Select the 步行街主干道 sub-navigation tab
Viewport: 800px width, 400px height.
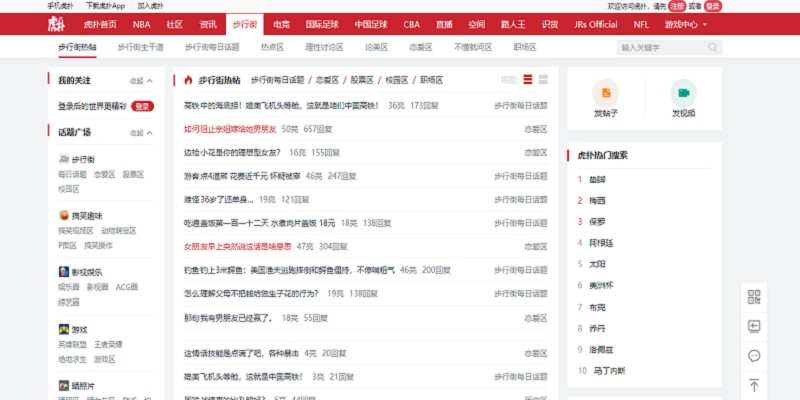[141, 47]
